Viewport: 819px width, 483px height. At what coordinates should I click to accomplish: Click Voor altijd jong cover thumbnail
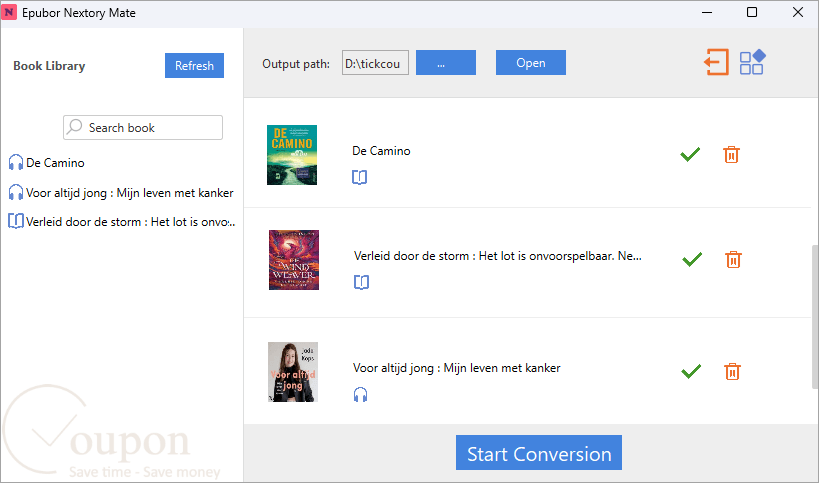[x=292, y=372]
